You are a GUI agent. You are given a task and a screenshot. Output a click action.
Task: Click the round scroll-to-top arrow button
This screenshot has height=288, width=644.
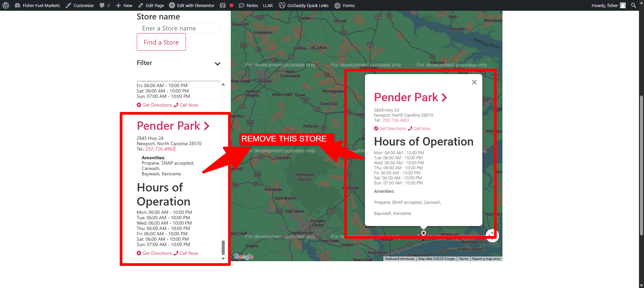[492, 235]
